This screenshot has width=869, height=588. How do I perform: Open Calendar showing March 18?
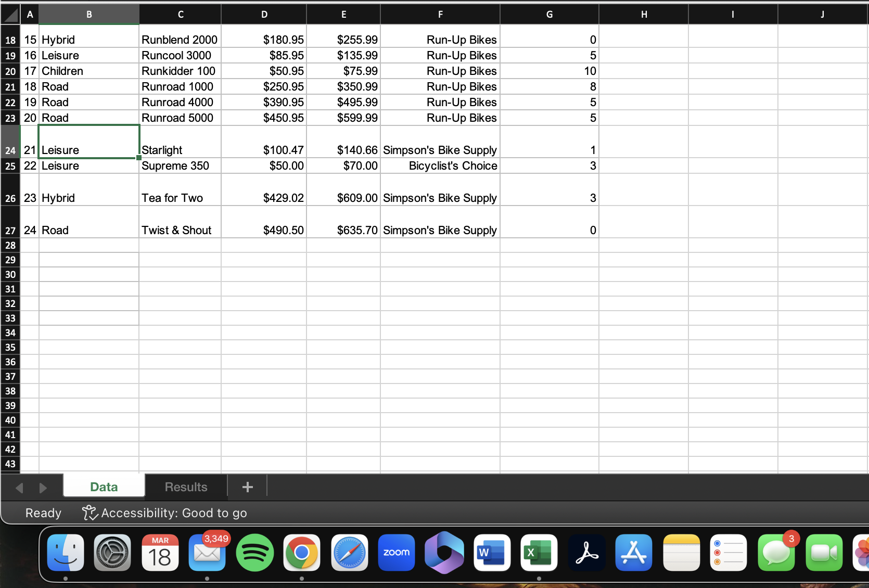point(160,553)
